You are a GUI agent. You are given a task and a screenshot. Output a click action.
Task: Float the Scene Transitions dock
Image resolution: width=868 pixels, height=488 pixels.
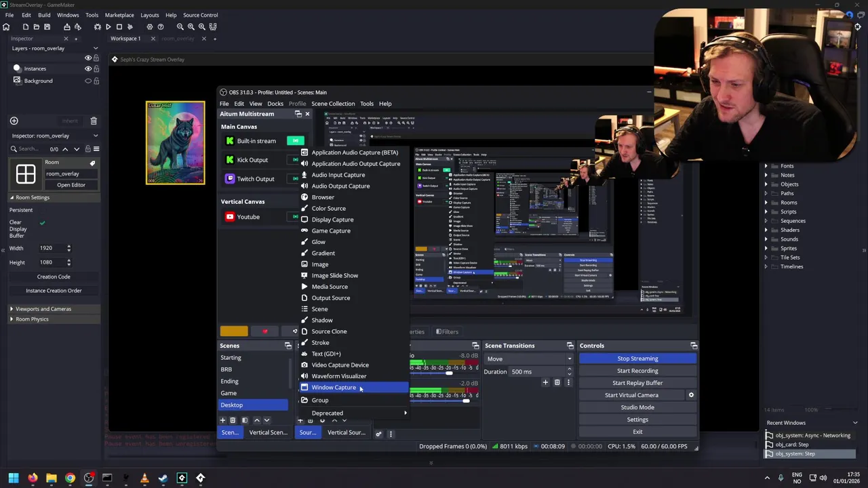(570, 346)
